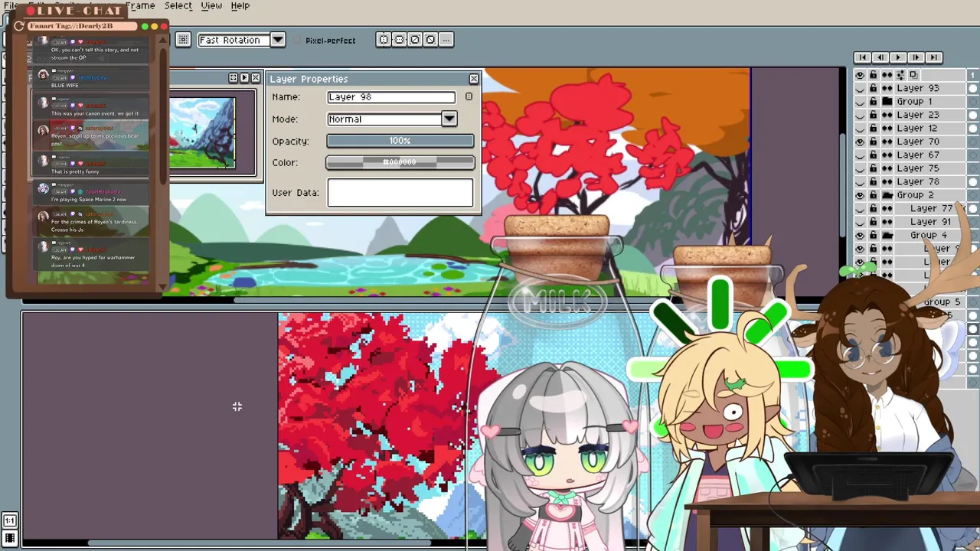Toggle onion skin icon in timeline header
Image resolution: width=980 pixels, height=551 pixels.
(x=913, y=75)
